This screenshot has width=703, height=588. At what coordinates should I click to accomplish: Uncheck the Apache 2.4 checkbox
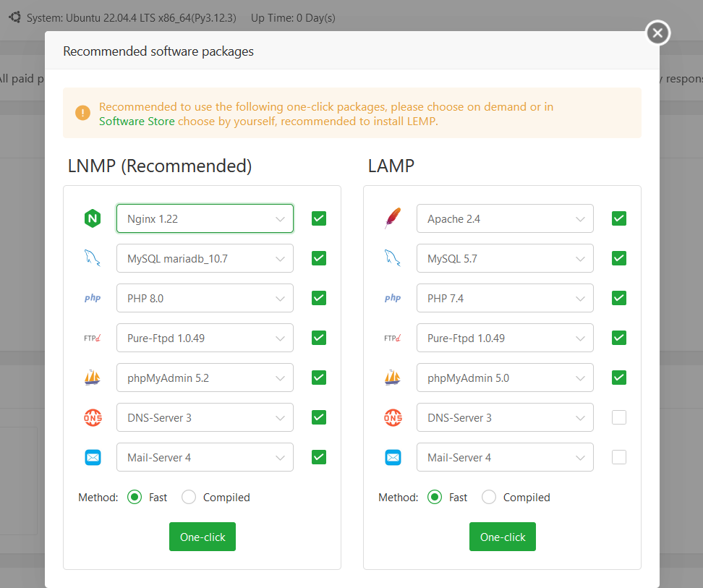619,218
